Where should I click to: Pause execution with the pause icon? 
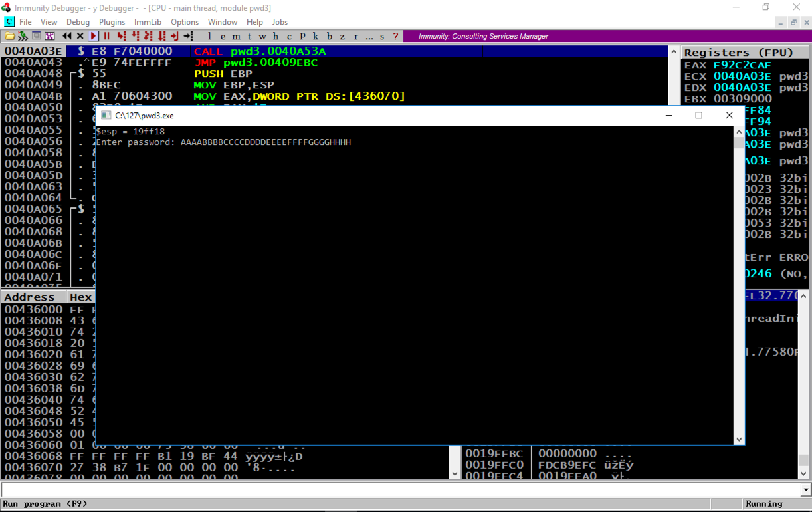pyautogui.click(x=107, y=36)
